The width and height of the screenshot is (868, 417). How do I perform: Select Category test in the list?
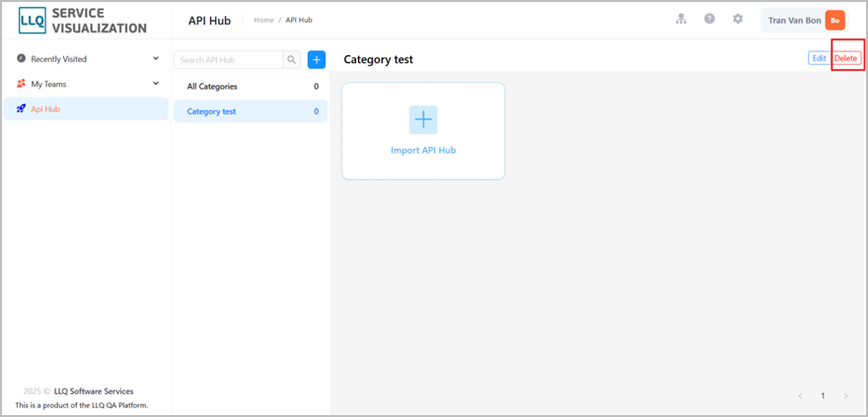point(251,111)
